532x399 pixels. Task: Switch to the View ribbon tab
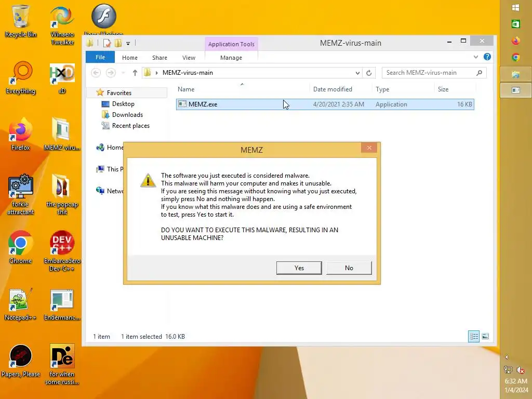189,58
